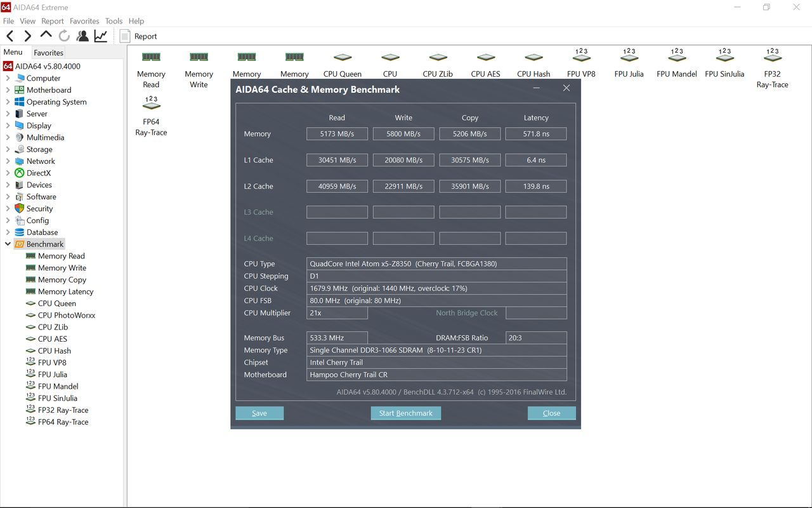
Task: Collapse the Benchmark tree node
Action: (8, 244)
